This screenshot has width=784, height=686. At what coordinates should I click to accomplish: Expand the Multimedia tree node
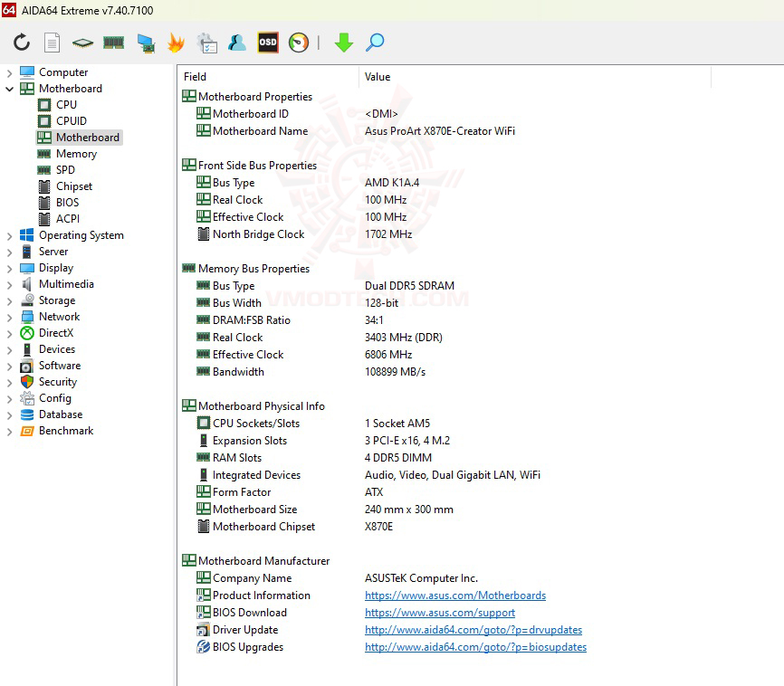point(9,285)
